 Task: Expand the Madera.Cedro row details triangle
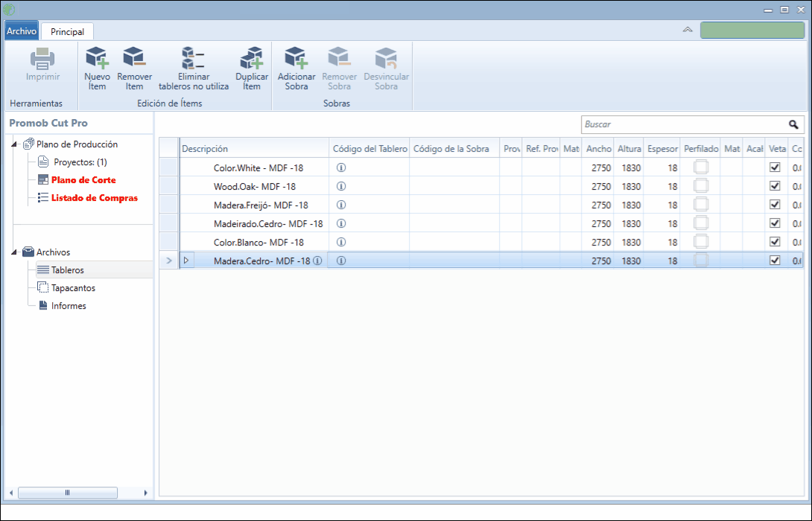pyautogui.click(x=186, y=260)
